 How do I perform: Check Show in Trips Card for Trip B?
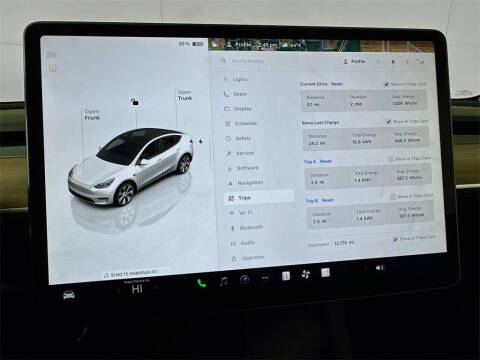[393, 197]
